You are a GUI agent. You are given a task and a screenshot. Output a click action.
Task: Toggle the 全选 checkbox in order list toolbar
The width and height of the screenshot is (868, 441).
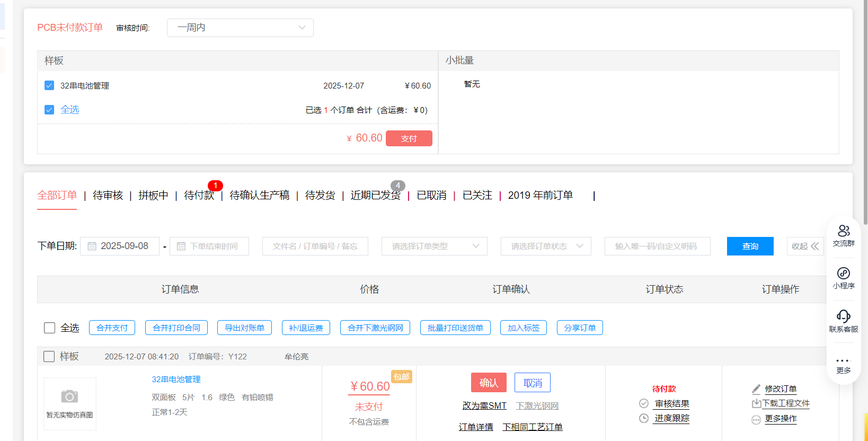(x=50, y=328)
